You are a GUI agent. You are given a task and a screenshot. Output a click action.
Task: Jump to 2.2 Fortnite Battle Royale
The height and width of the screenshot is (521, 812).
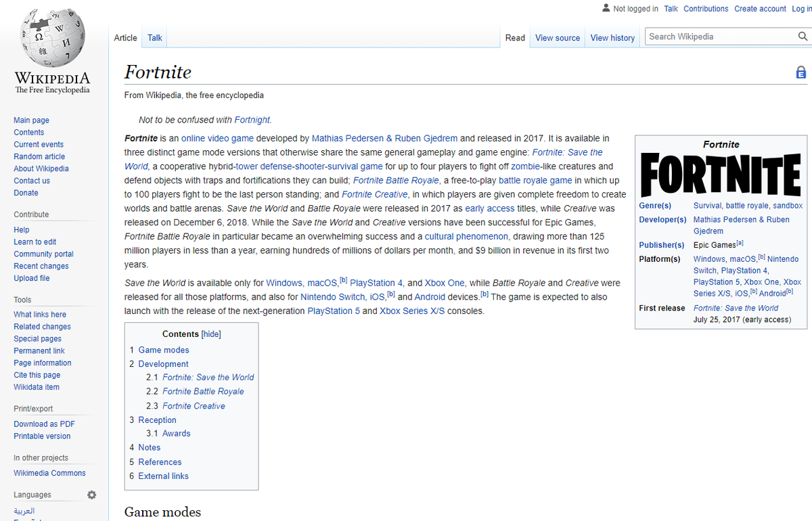(203, 392)
